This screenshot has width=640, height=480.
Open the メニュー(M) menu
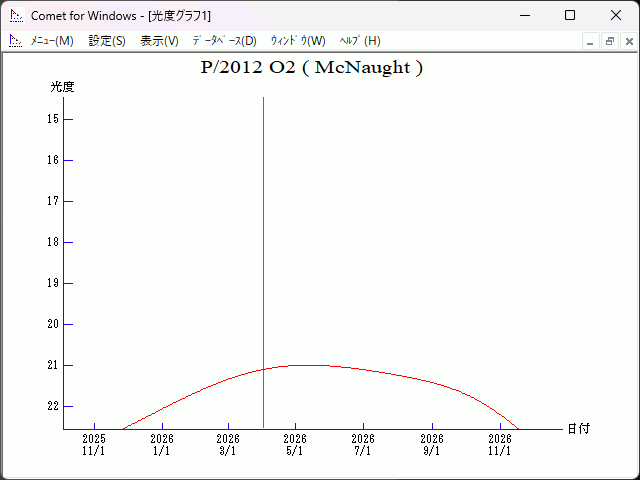tap(52, 41)
